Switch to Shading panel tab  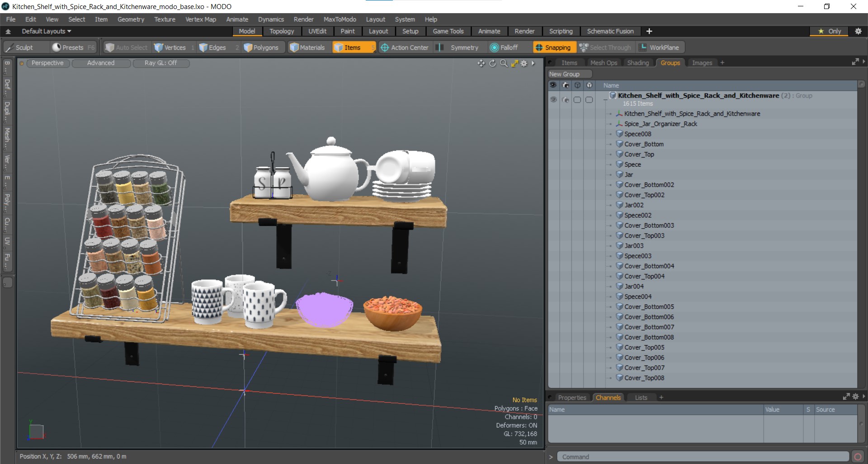pyautogui.click(x=638, y=63)
